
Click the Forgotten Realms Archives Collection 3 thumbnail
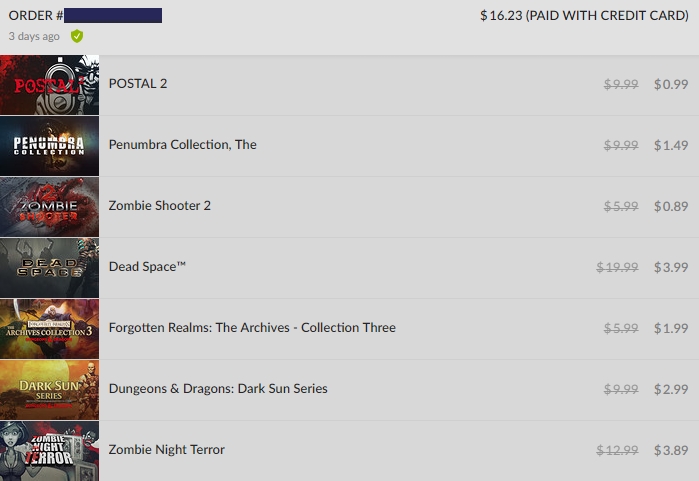[49, 329]
